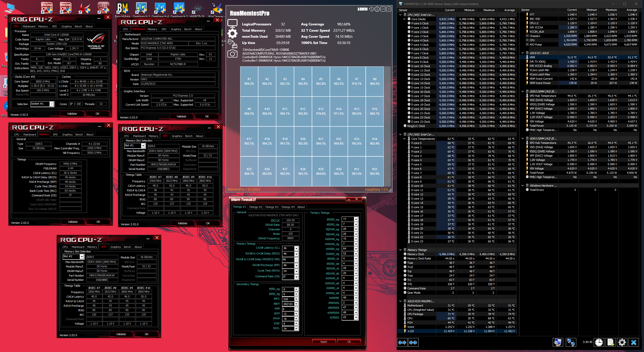Click Validate in the Memory CPU-Z window
This screenshot has height=352, width=644.
coord(73,222)
